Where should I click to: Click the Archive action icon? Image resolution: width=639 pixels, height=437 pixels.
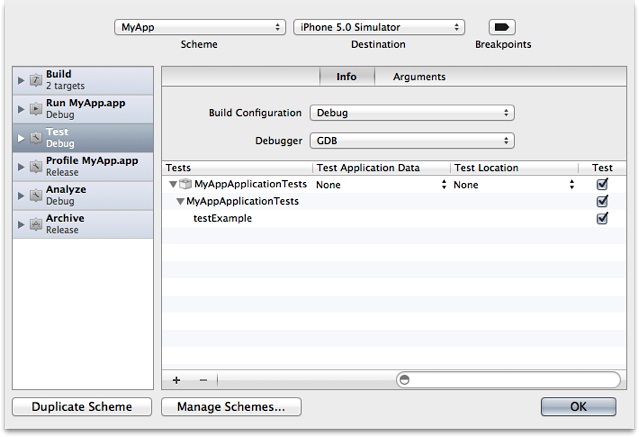coord(36,224)
